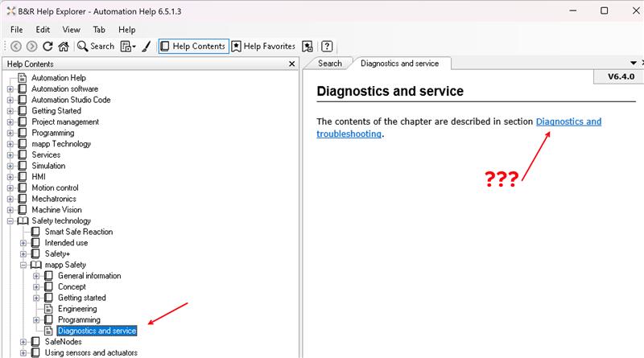Viewport: 644px width, 358px height.
Task: Expand the Services node
Action: click(x=10, y=154)
